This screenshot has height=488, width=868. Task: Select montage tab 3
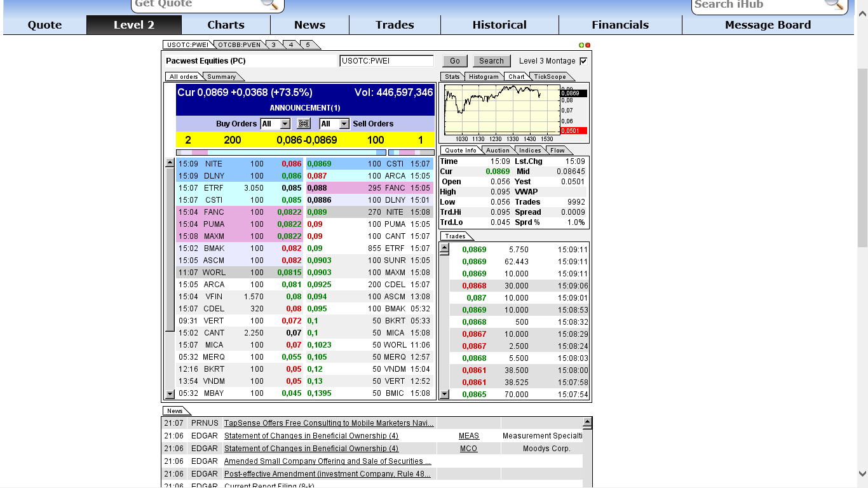click(273, 45)
